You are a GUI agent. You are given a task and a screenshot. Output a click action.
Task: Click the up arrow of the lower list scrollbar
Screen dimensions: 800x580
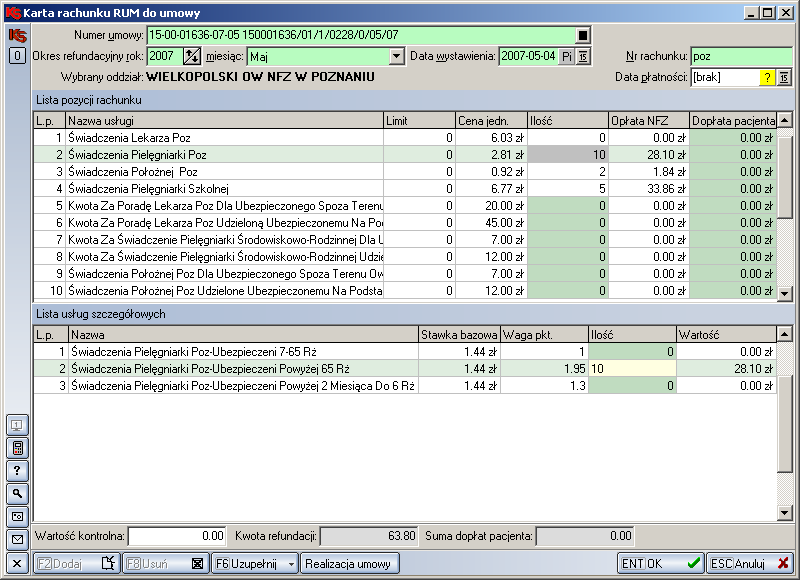(x=784, y=335)
